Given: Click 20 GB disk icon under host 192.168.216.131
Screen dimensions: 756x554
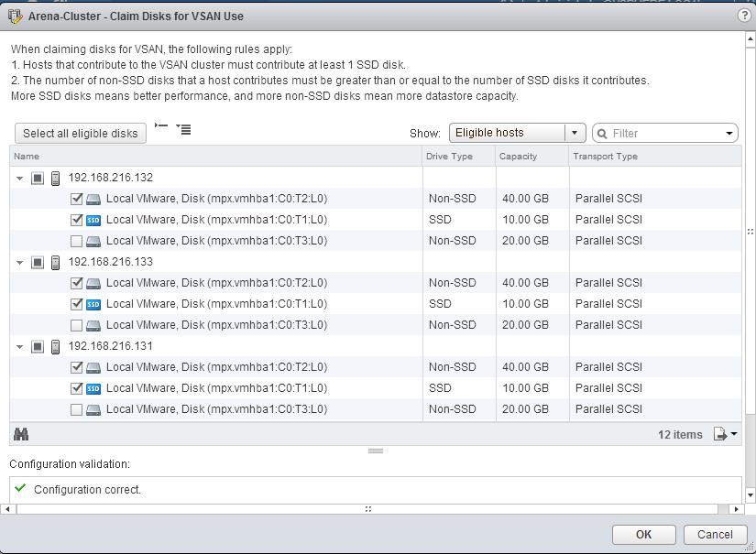Looking at the screenshot, I should [x=93, y=410].
